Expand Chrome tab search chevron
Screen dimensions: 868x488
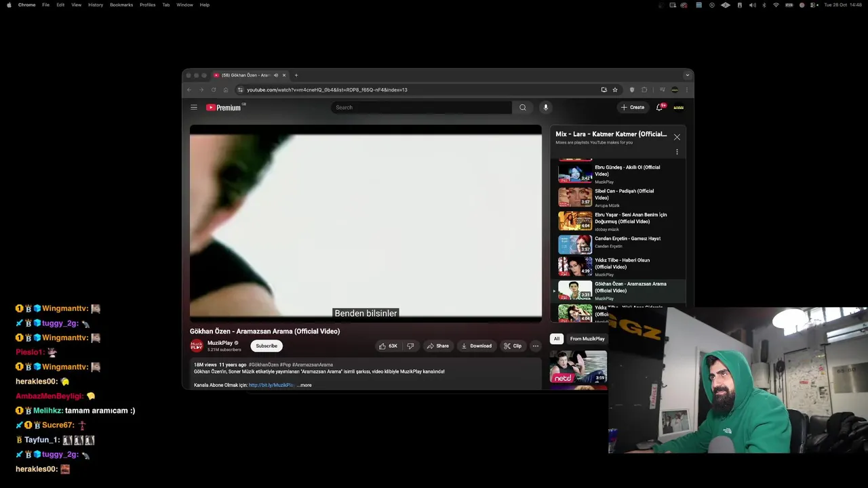(x=688, y=75)
